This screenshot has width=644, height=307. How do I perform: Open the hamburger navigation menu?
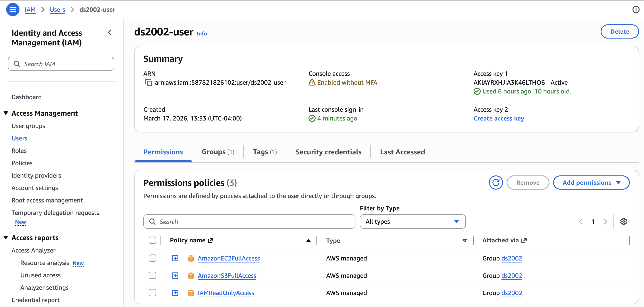tap(13, 10)
